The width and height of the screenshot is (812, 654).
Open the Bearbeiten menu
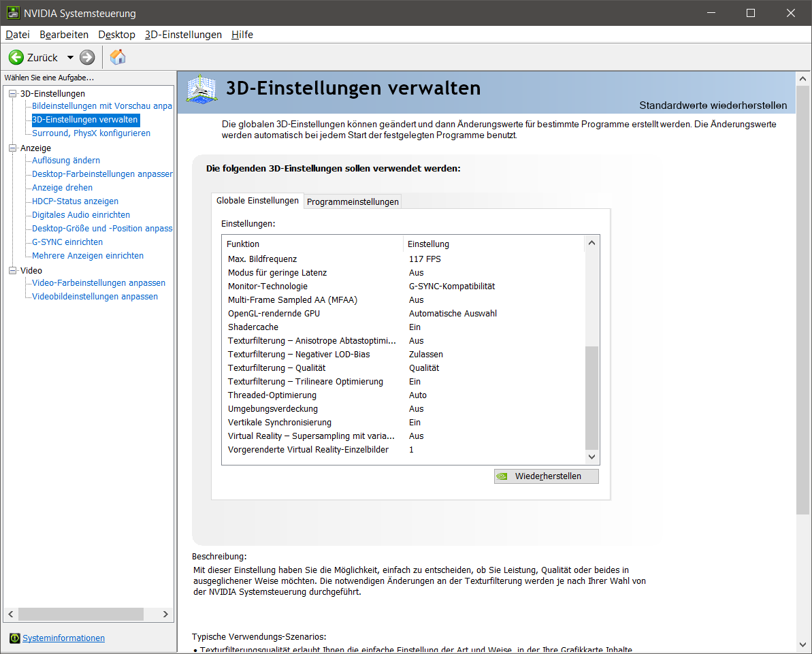coord(64,35)
